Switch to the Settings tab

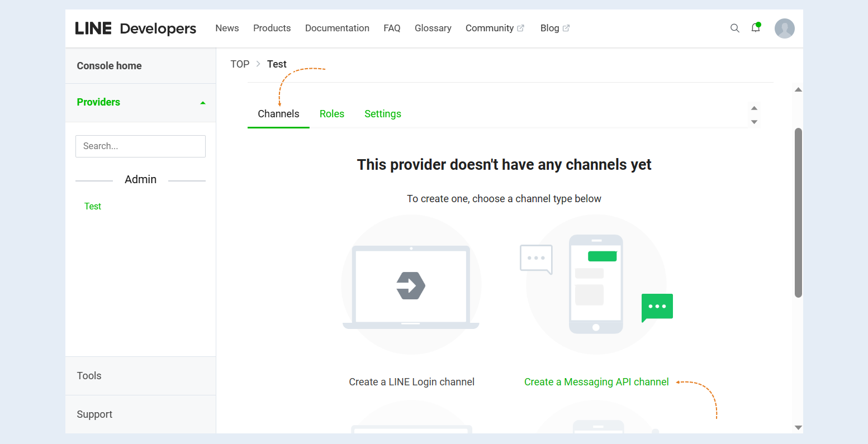383,114
